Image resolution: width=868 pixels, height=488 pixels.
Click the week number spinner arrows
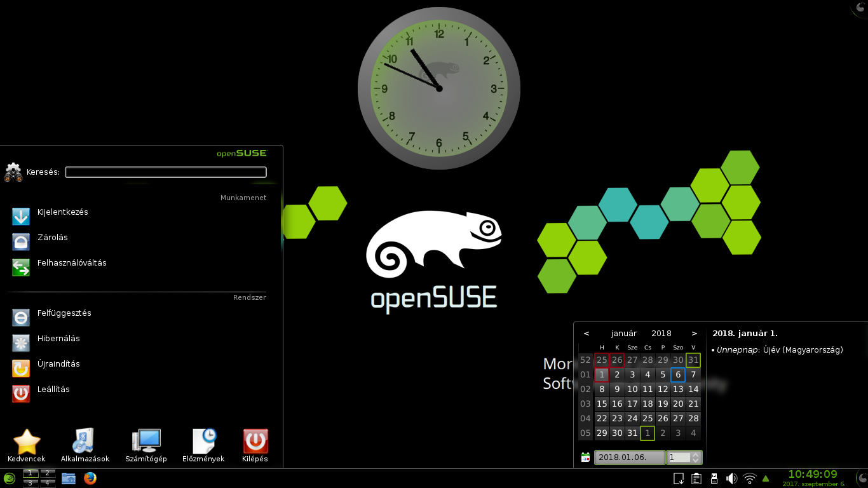[696, 457]
